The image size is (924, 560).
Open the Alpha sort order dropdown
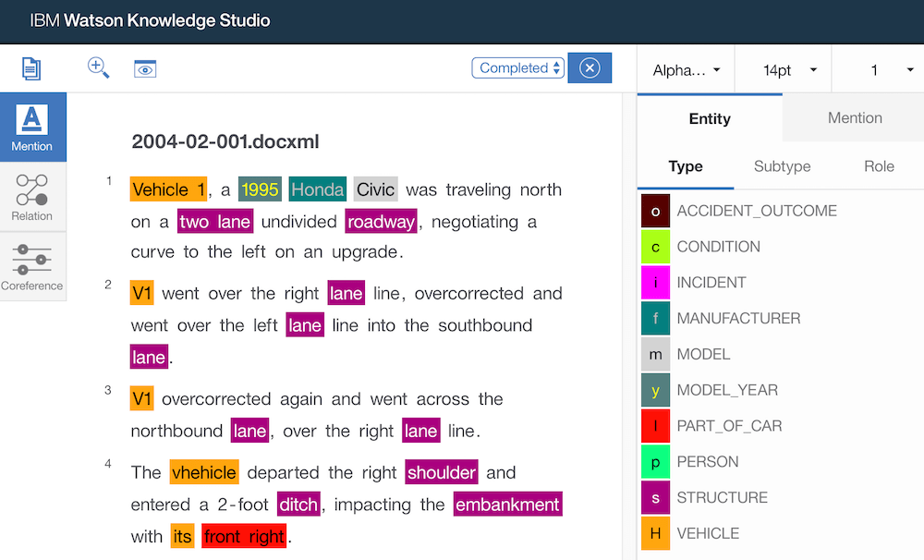point(686,67)
